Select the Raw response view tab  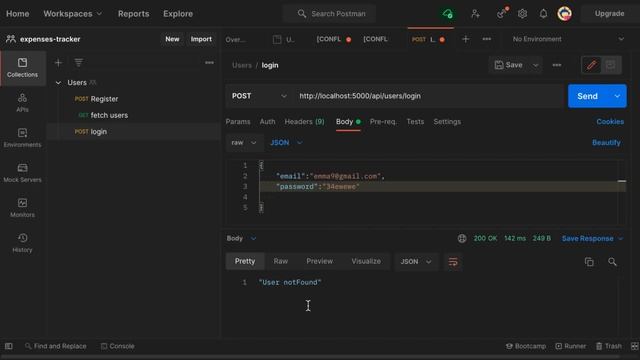(281, 261)
